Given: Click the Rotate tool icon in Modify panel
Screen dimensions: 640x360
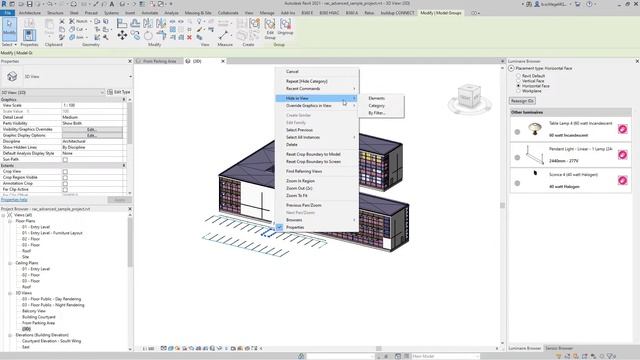Looking at the screenshot, I should click(149, 36).
